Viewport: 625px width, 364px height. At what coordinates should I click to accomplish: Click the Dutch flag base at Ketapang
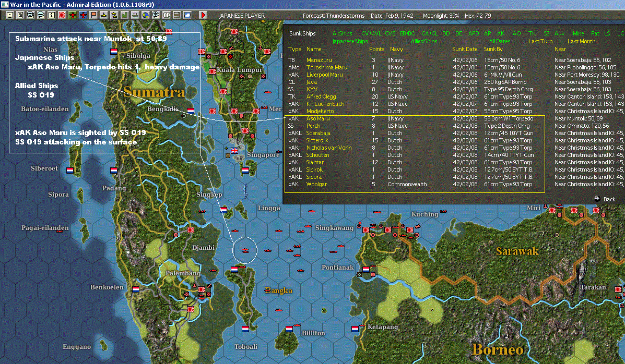click(x=355, y=329)
